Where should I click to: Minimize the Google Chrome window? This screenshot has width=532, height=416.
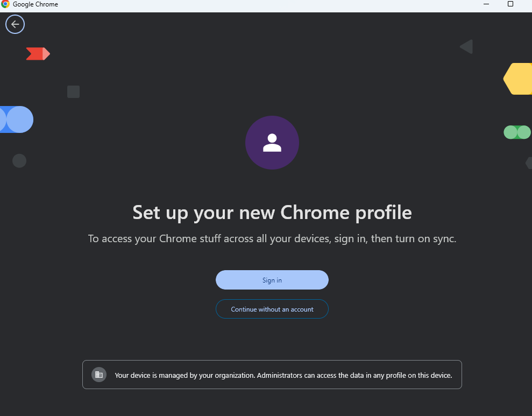click(x=486, y=4)
